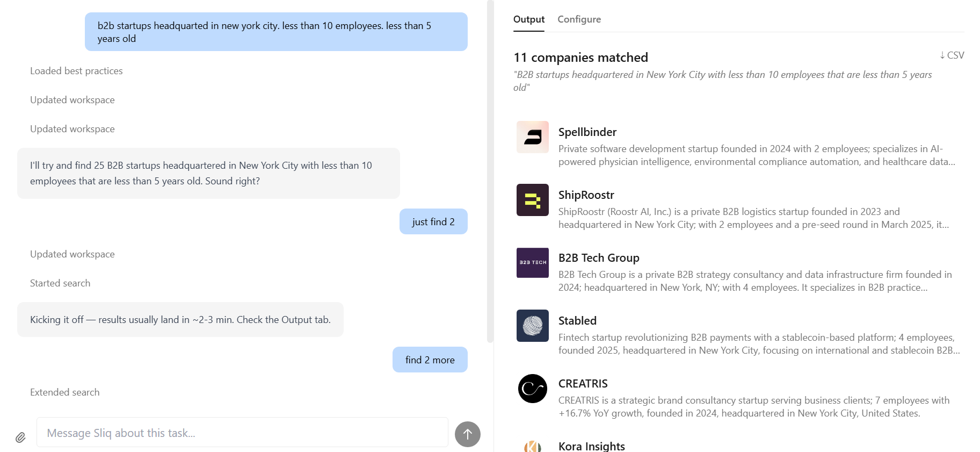The width and height of the screenshot is (980, 452).
Task: Switch to the Configure tab
Action: pos(579,19)
